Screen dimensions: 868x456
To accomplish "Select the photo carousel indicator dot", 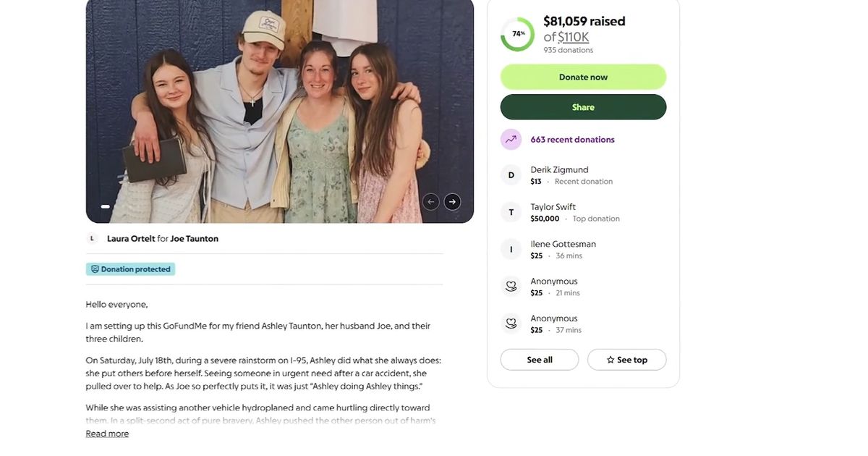I will [106, 207].
